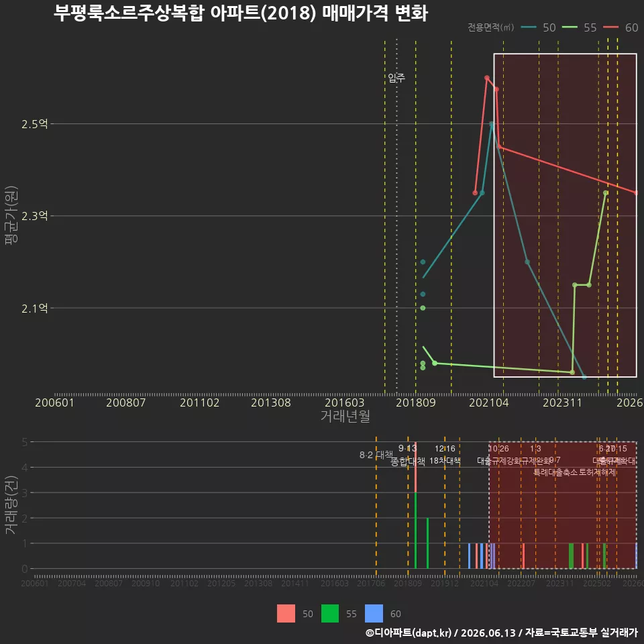Click the 2.5억 y-axis label
644x644 pixels.
(x=34, y=124)
